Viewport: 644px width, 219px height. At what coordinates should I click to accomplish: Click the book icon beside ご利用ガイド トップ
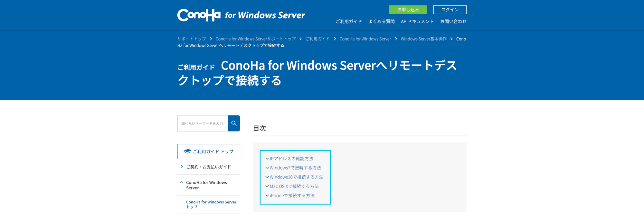coord(187,151)
